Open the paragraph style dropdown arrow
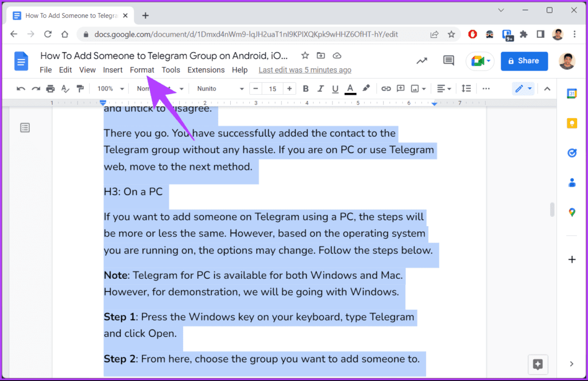 [181, 89]
